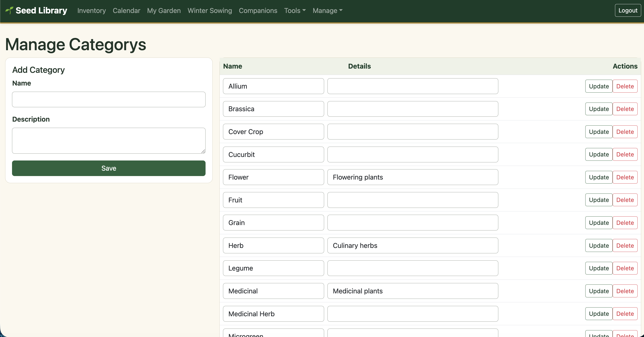
Task: Update the Medicinal Herb category
Action: tap(599, 314)
